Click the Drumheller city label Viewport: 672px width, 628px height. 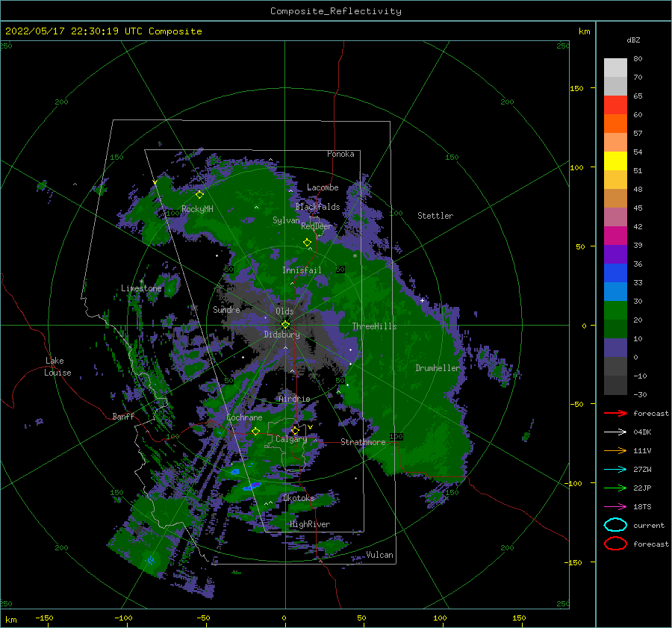point(438,368)
